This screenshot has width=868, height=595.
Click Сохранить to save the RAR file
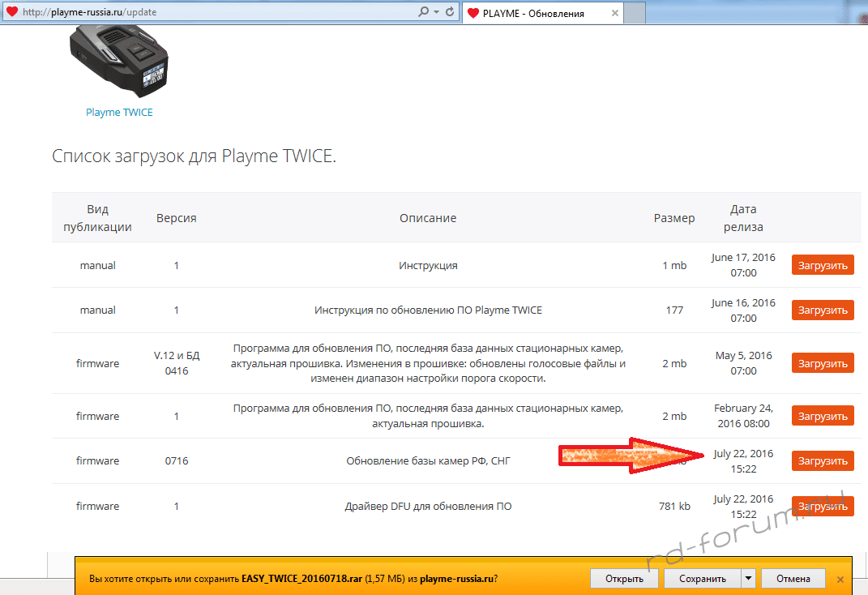coord(702,579)
